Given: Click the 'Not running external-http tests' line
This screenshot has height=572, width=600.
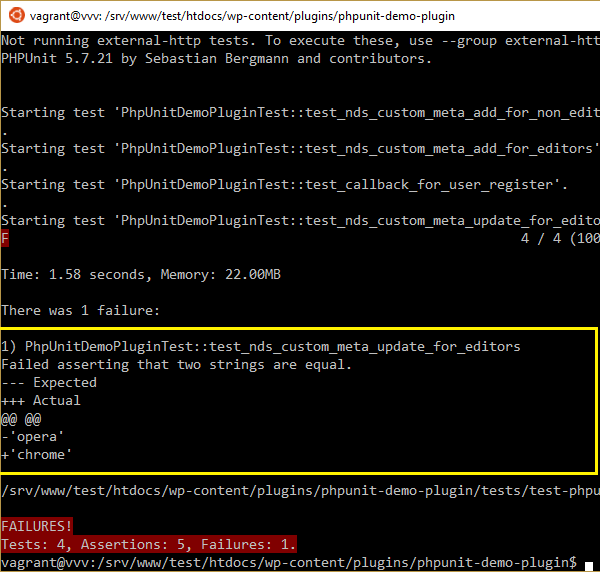Looking at the screenshot, I should pos(300,41).
